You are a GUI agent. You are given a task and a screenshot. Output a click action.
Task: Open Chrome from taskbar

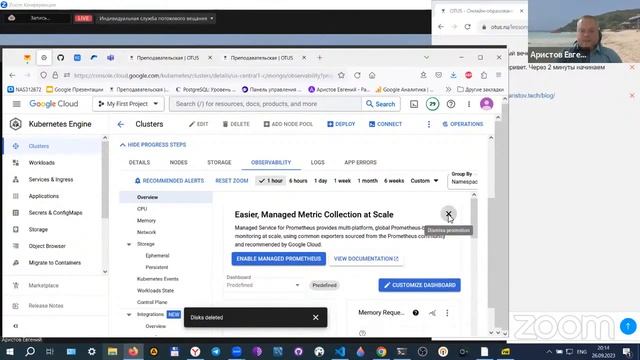pos(381,351)
